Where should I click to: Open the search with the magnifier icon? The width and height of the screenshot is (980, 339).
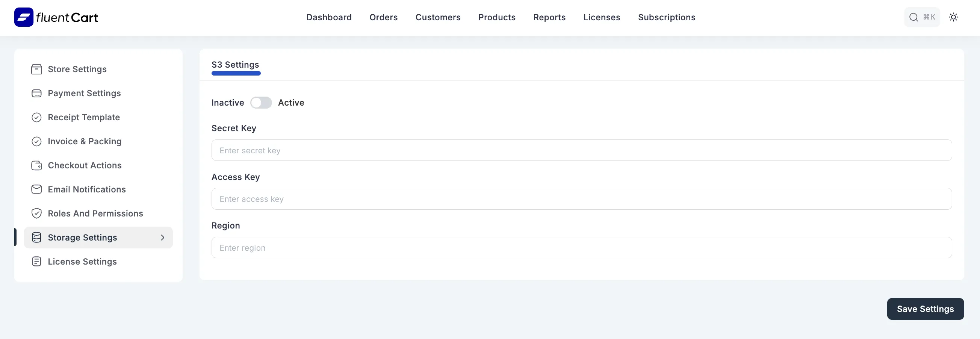tap(913, 17)
